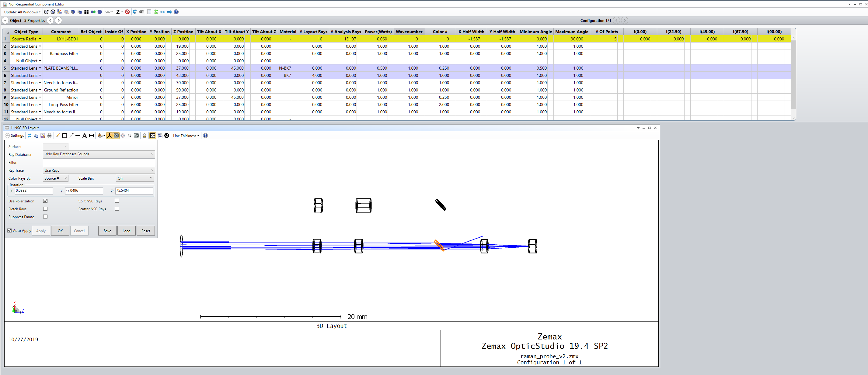Click inside the Filter input field

click(x=99, y=162)
